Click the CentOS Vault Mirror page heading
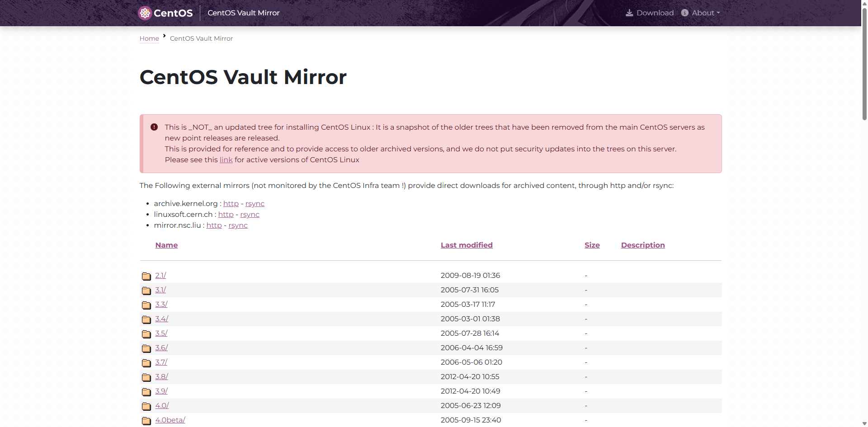 pos(243,77)
